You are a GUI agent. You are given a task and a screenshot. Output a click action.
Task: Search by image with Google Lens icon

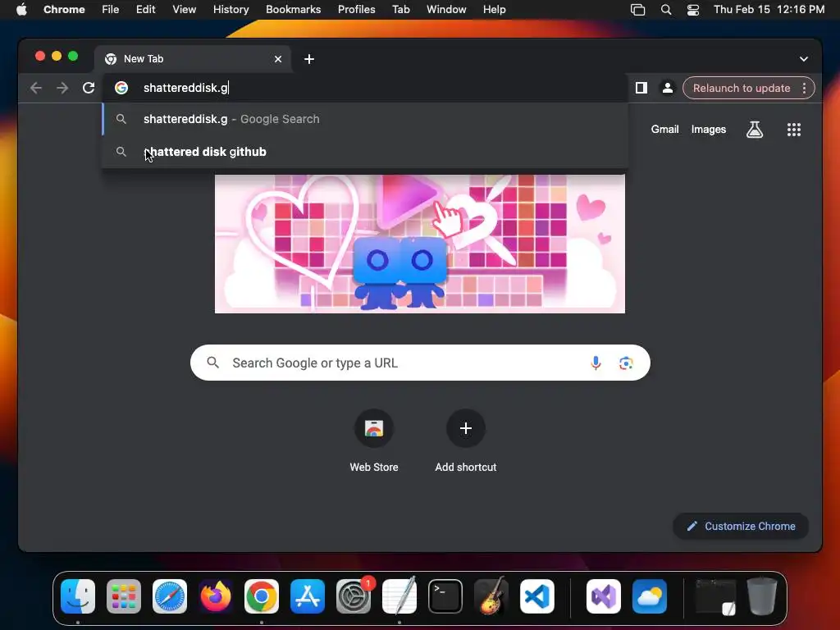pyautogui.click(x=626, y=363)
